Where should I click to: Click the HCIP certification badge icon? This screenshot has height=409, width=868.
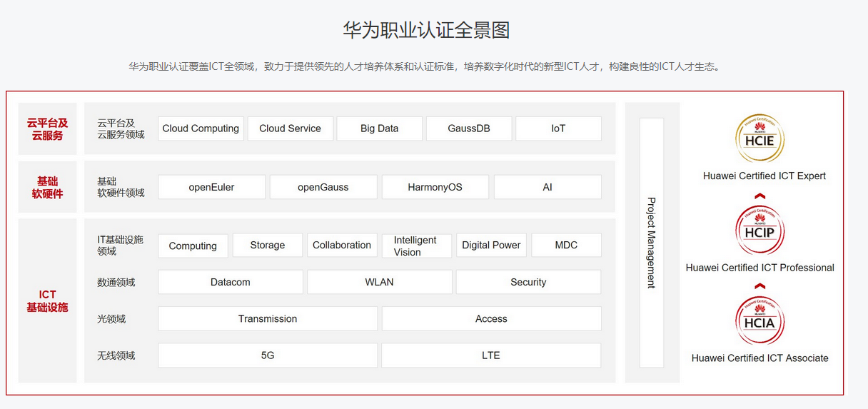(760, 230)
